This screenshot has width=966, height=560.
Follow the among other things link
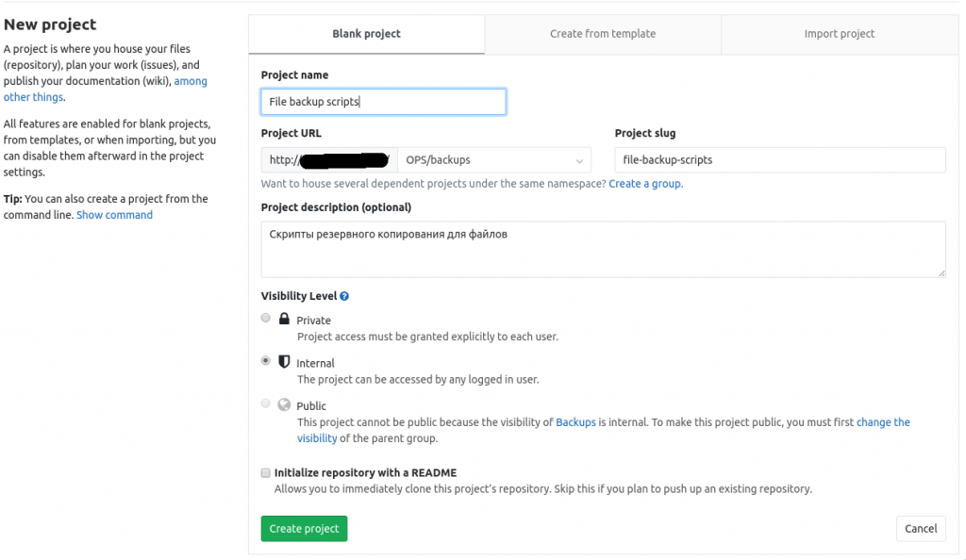[191, 80]
